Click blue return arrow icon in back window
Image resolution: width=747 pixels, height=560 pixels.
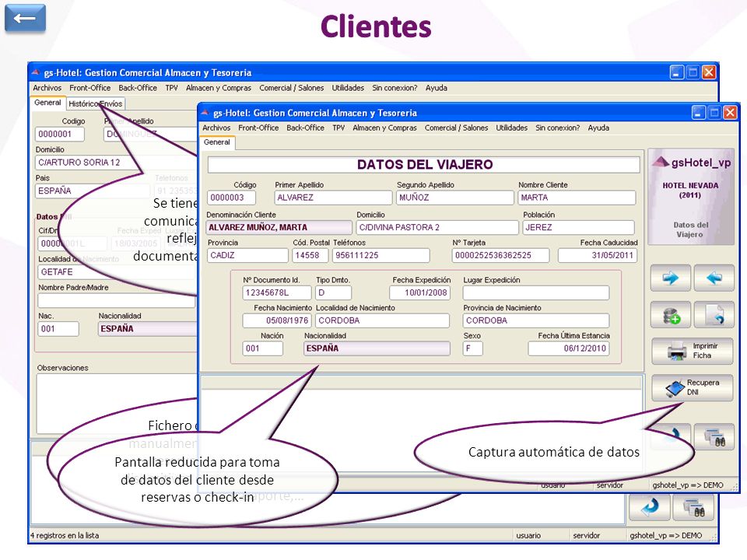pyautogui.click(x=650, y=507)
